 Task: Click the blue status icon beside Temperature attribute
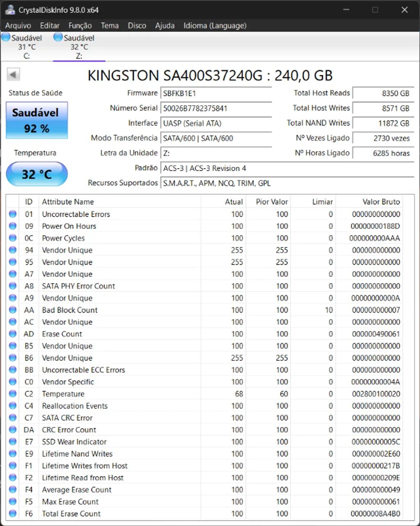[x=12, y=394]
